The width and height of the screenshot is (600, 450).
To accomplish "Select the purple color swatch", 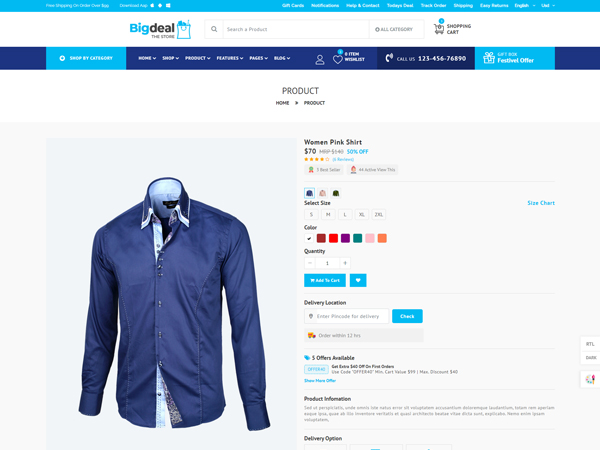I will (x=346, y=238).
